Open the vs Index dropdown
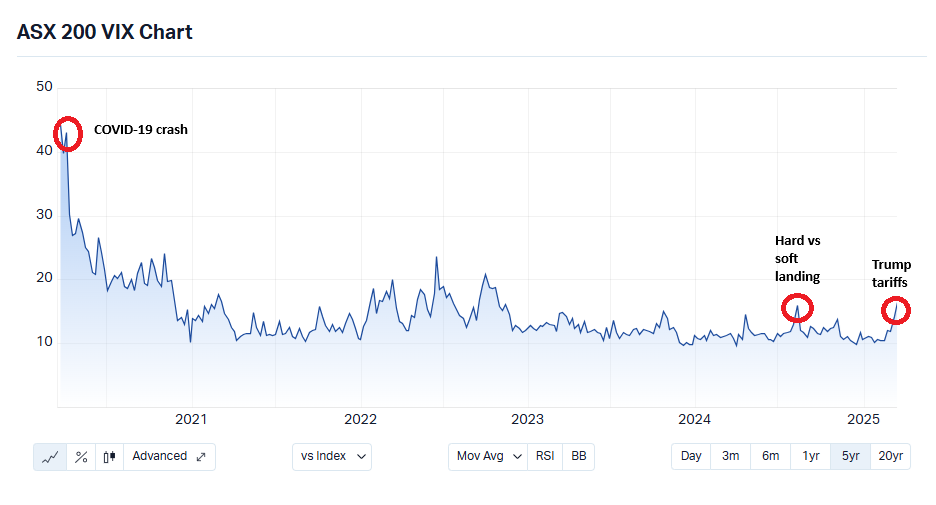This screenshot has width=936, height=505. tap(331, 456)
